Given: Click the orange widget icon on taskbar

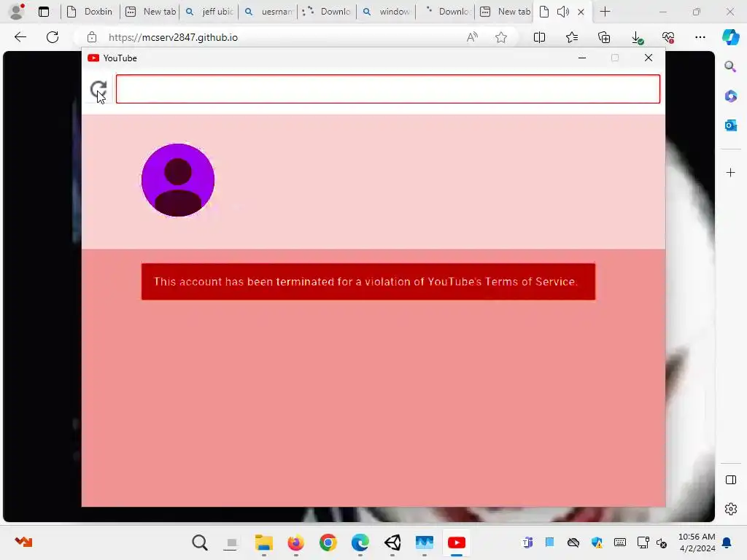Looking at the screenshot, I should click(23, 542).
